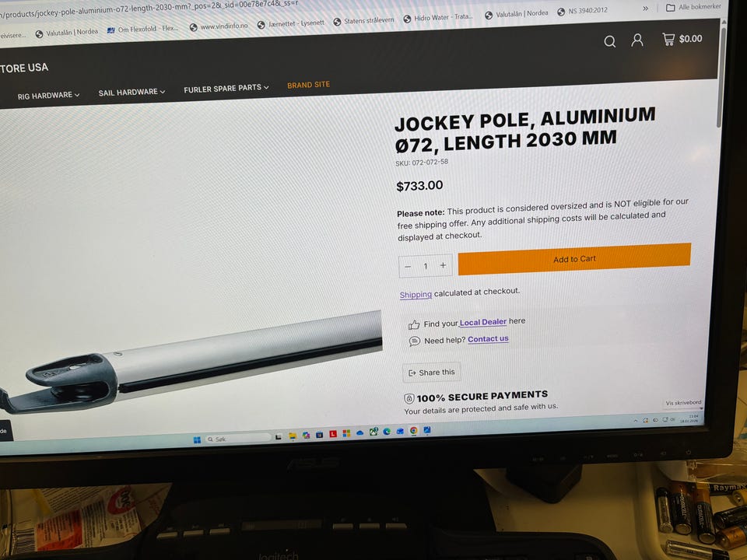This screenshot has height=560, width=747.
Task: Open the site search magnifier icon
Action: 610,41
